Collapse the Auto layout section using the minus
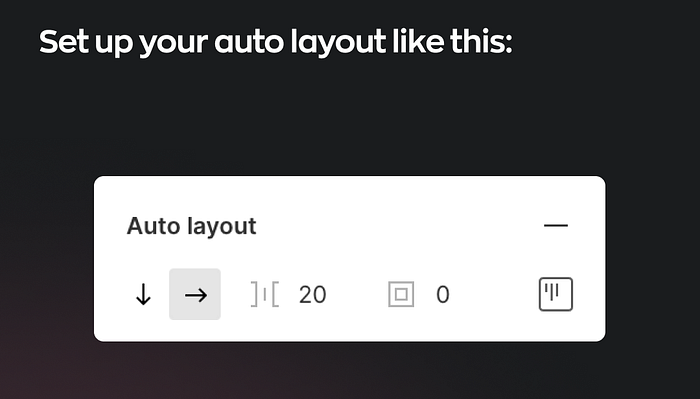This screenshot has width=700, height=399. point(556,225)
